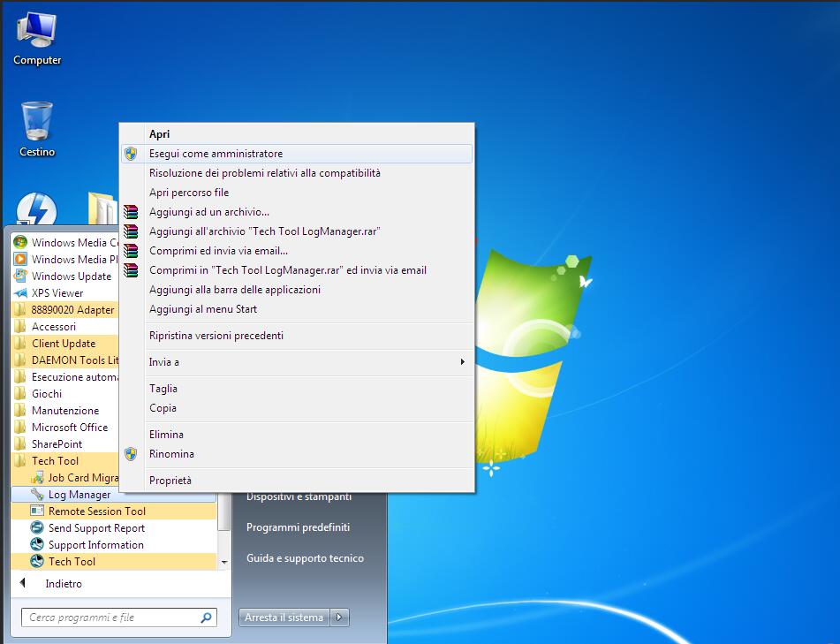Screen dimensions: 840x644
Task: Click the program list scrollbar down arrow
Action: [224, 562]
